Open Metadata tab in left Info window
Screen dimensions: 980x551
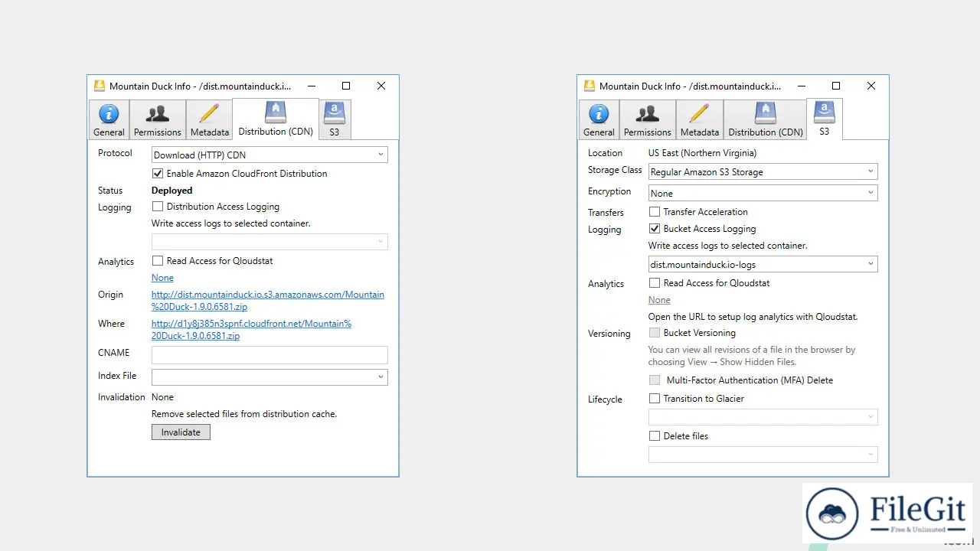tap(210, 120)
